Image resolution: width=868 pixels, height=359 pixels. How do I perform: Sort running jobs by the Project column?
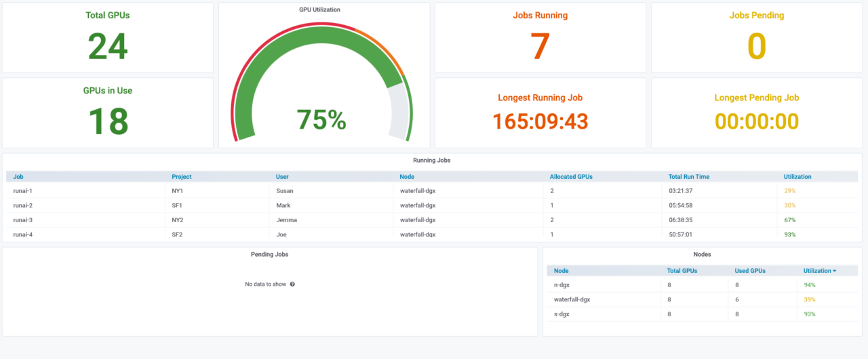pyautogui.click(x=182, y=177)
